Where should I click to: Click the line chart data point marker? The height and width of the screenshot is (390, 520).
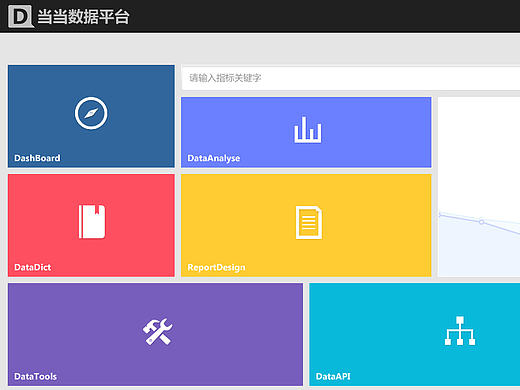coord(481,222)
